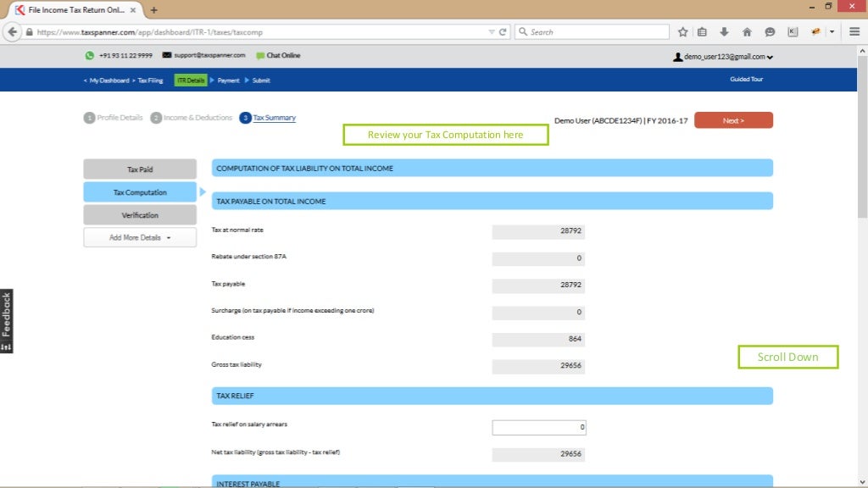This screenshot has width=868, height=488.
Task: Click the +91 phone number text
Action: [x=125, y=55]
